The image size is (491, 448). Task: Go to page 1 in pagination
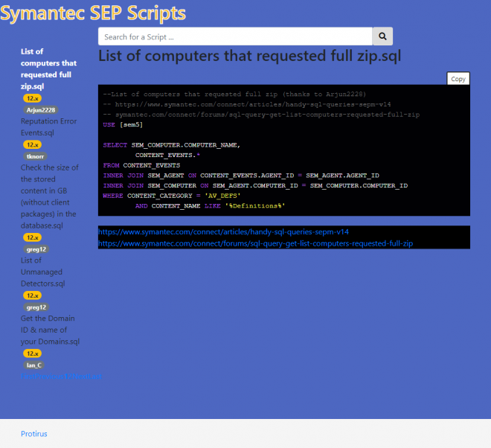pyautogui.click(x=66, y=377)
